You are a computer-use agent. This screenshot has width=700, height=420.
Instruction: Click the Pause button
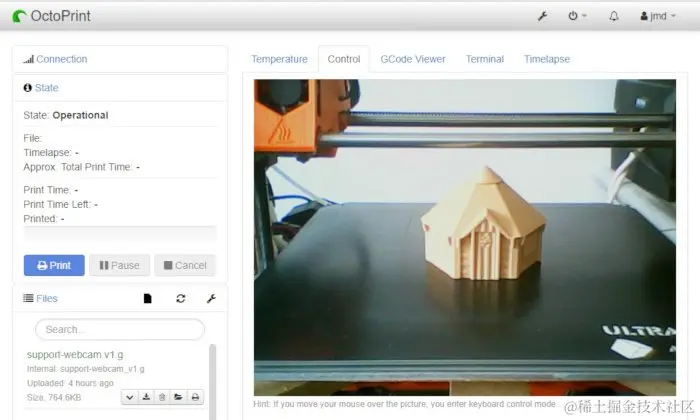[119, 265]
